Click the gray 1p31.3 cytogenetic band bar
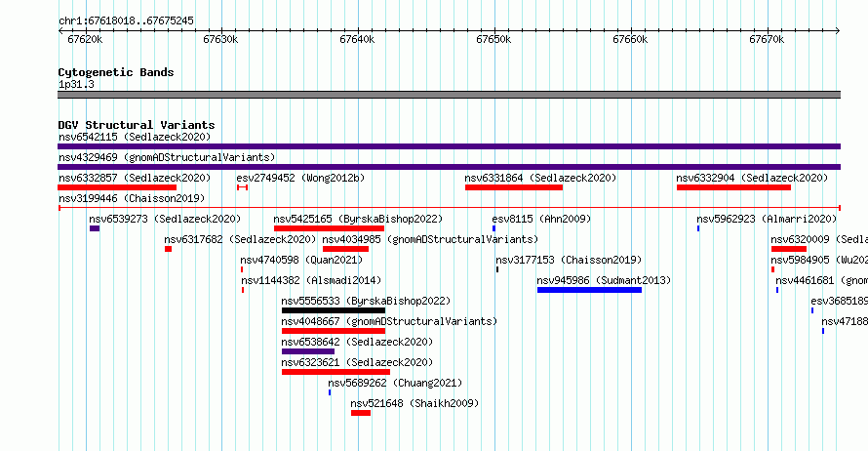 coord(449,95)
